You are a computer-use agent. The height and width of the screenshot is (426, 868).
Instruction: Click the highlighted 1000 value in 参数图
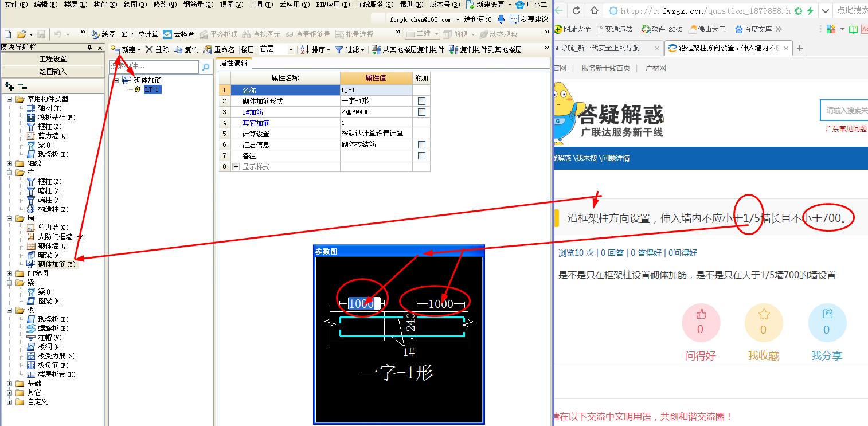coord(362,303)
